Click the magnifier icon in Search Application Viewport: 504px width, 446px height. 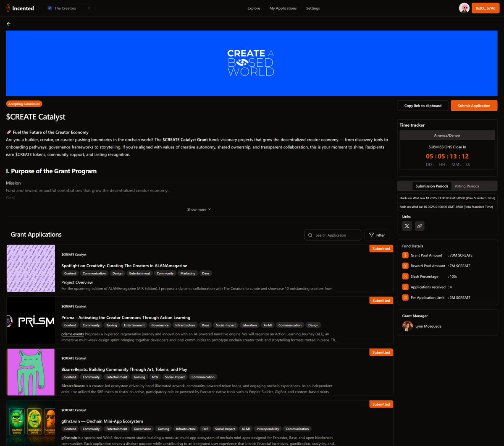coord(310,235)
